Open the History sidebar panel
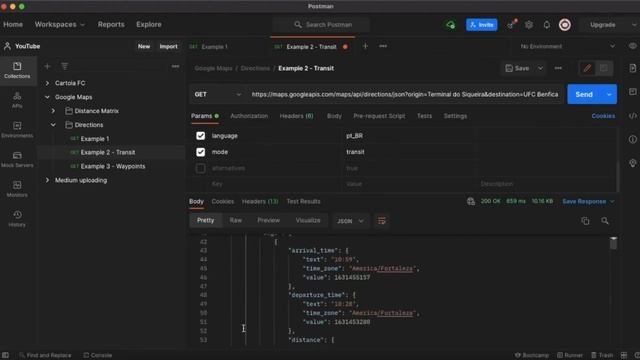 pos(17,219)
